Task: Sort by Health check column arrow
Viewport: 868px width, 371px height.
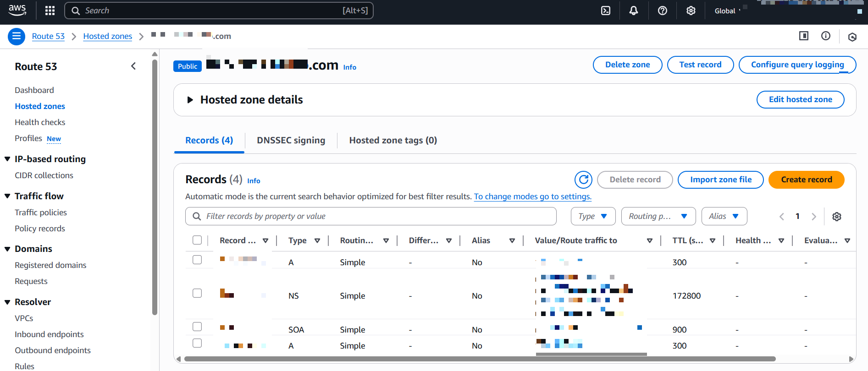Action: pos(781,240)
